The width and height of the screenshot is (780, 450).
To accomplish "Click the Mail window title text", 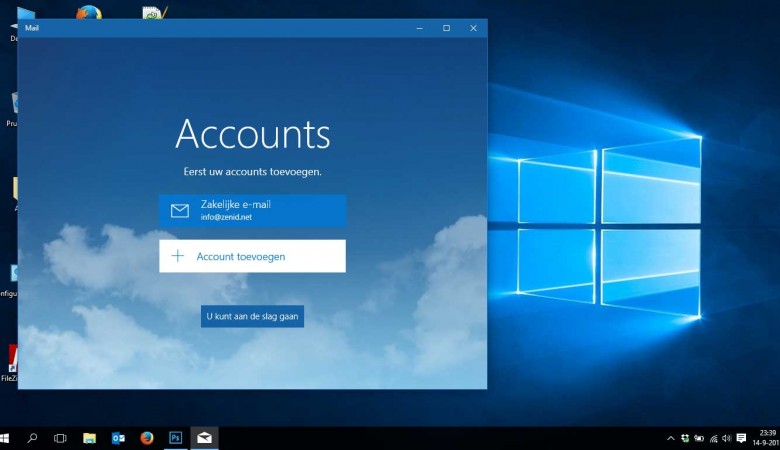I will 32,28.
